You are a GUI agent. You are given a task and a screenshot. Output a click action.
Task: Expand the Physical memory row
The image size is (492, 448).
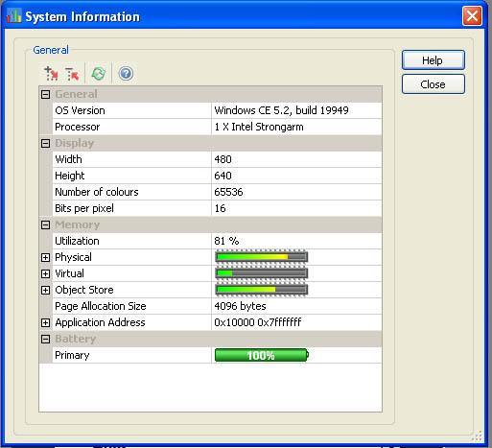coord(45,257)
